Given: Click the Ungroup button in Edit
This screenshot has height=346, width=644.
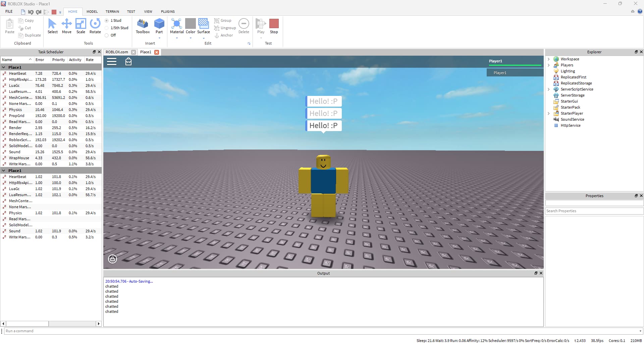Looking at the screenshot, I should [225, 28].
